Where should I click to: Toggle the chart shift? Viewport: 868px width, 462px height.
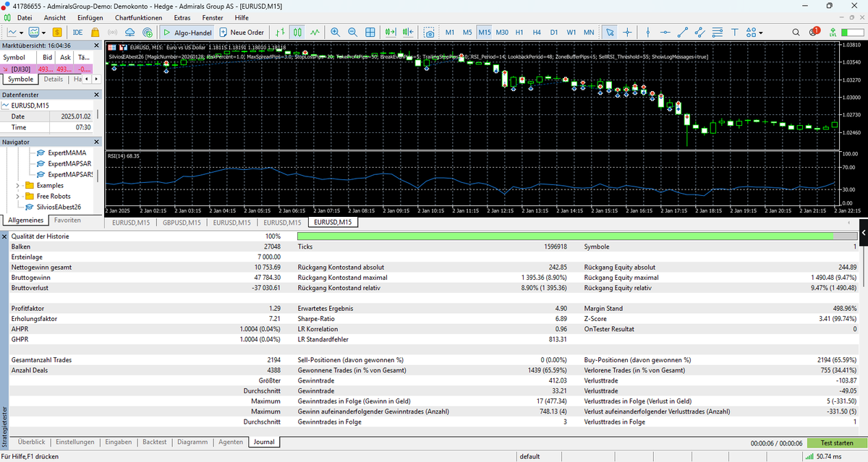407,33
